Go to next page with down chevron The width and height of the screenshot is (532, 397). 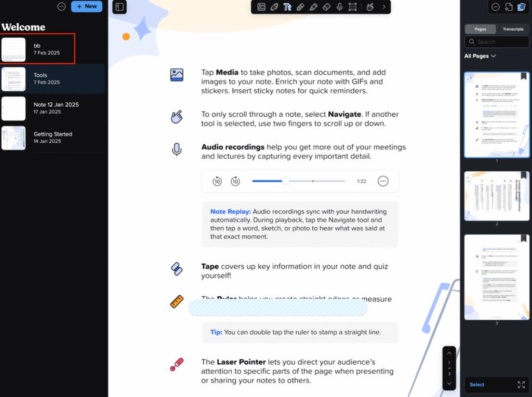click(x=449, y=384)
